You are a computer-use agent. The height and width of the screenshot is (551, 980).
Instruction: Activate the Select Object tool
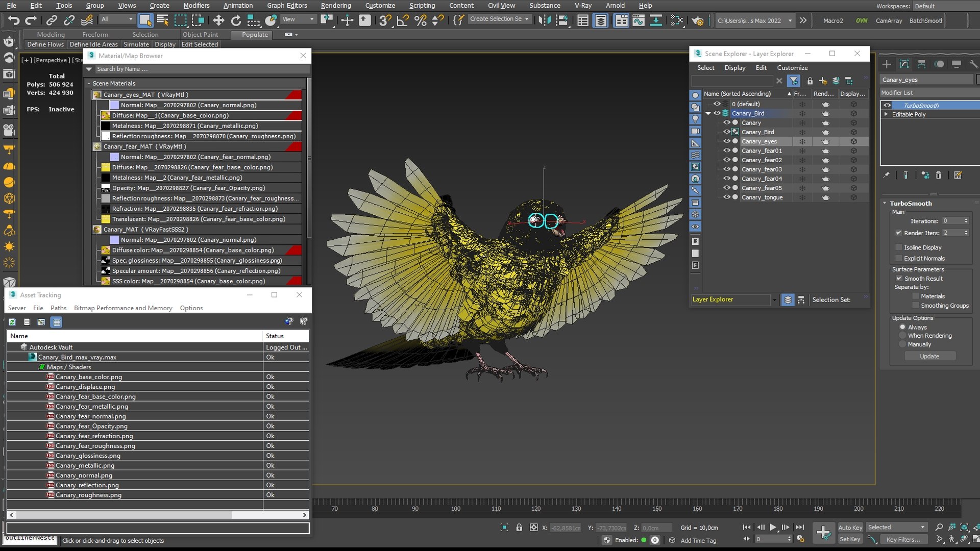[x=145, y=20]
